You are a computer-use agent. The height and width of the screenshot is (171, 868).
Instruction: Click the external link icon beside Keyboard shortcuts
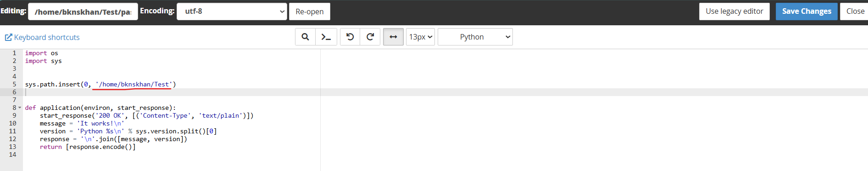8,37
